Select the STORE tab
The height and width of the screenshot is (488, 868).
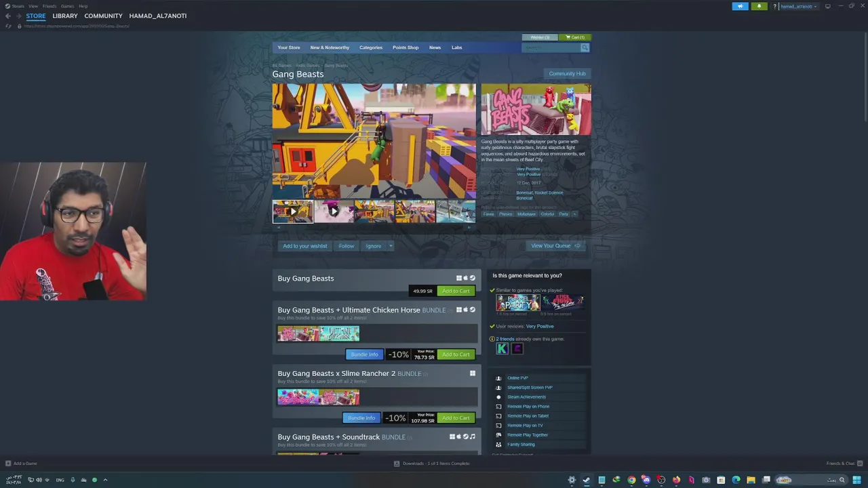36,16
